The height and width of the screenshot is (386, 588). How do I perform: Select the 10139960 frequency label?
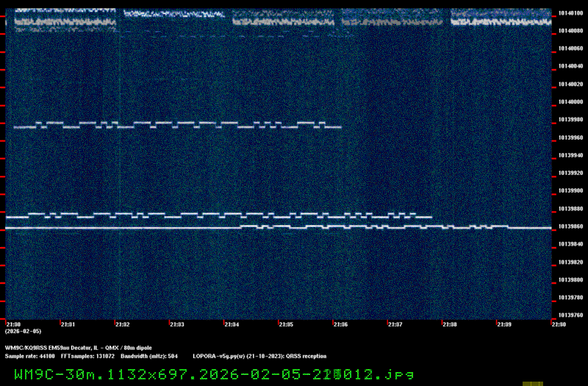click(570, 137)
